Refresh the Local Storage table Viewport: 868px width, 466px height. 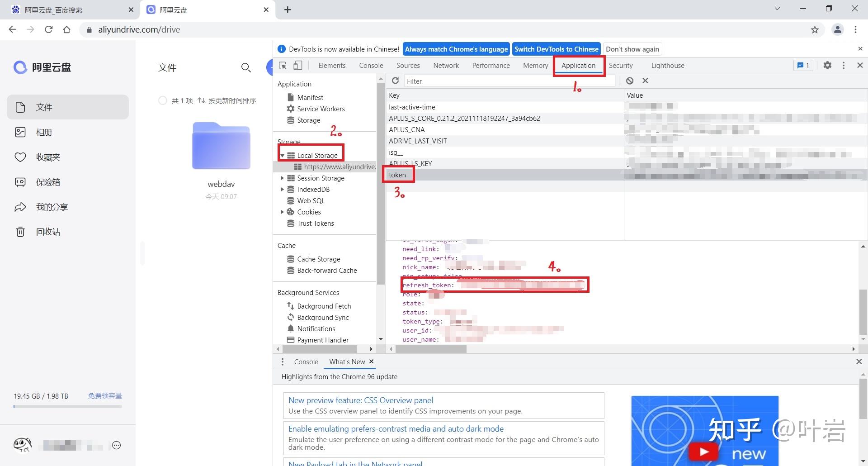[x=395, y=81]
